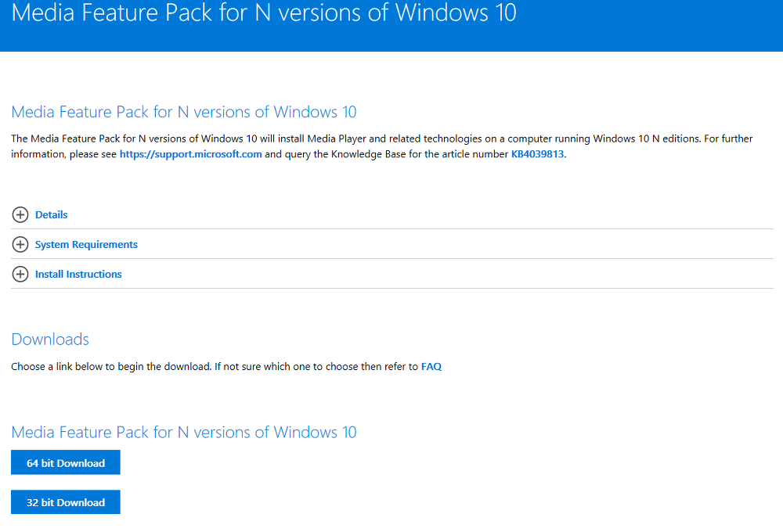Expand Install Instructions using its plus icon
The width and height of the screenshot is (783, 532).
click(20, 274)
